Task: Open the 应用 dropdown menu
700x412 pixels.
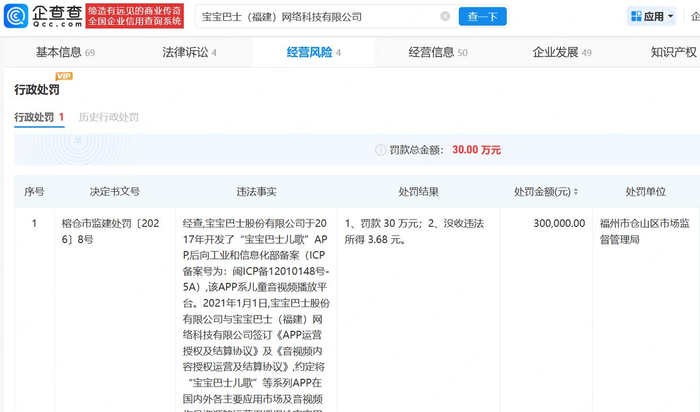Action: click(x=651, y=17)
